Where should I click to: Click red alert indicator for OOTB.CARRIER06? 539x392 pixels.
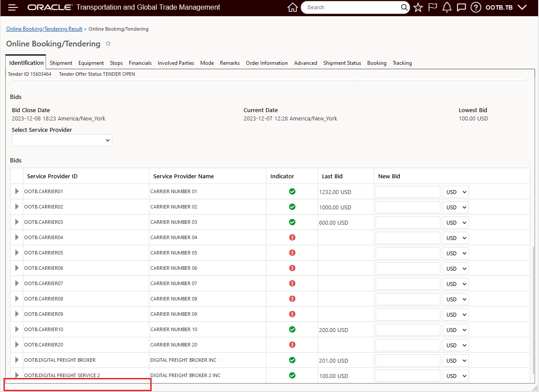pos(292,268)
